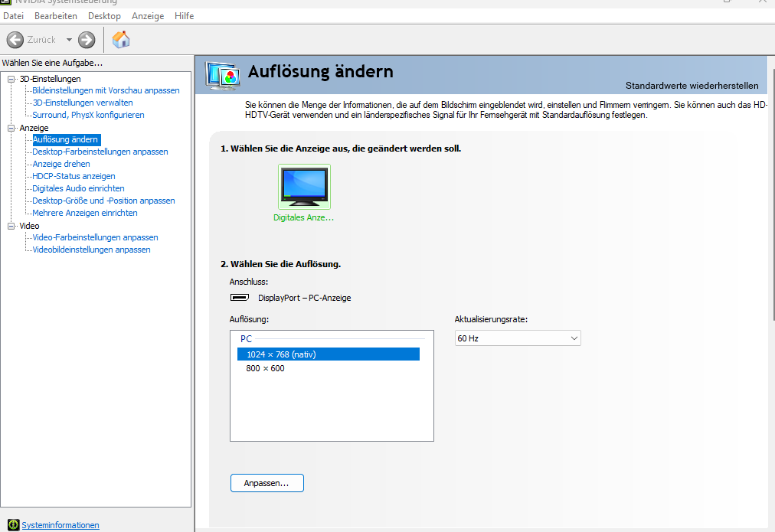Open the Hilfe menu
Screen dimensions: 775x532
(x=184, y=16)
